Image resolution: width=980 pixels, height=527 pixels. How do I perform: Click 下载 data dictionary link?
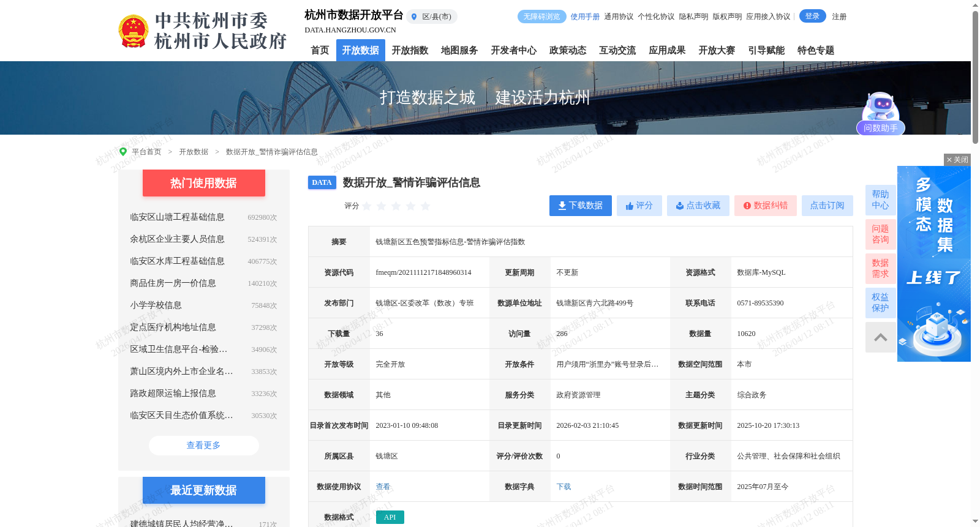563,487
